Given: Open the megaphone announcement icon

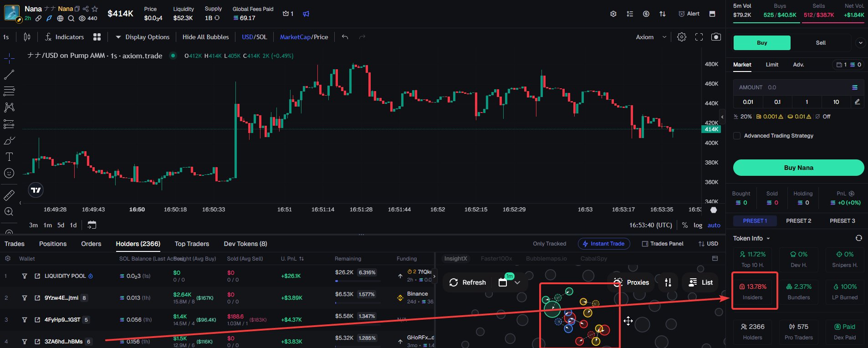Looking at the screenshot, I should tap(306, 14).
